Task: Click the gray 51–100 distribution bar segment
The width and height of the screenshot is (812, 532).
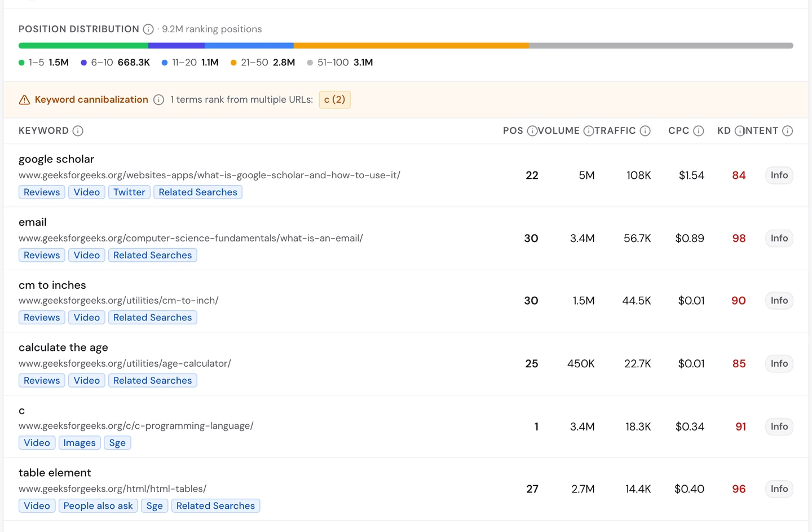Action: click(661, 46)
